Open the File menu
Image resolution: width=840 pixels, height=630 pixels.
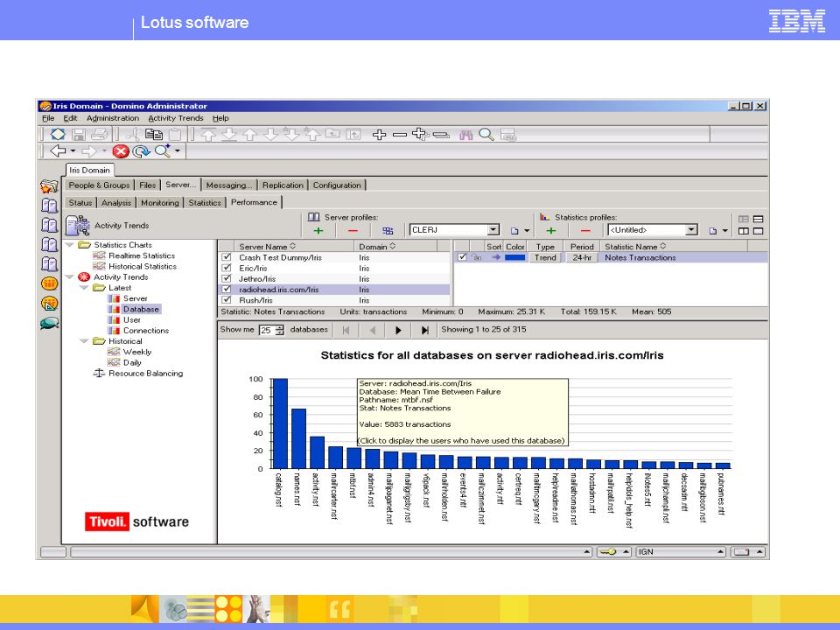click(x=48, y=118)
